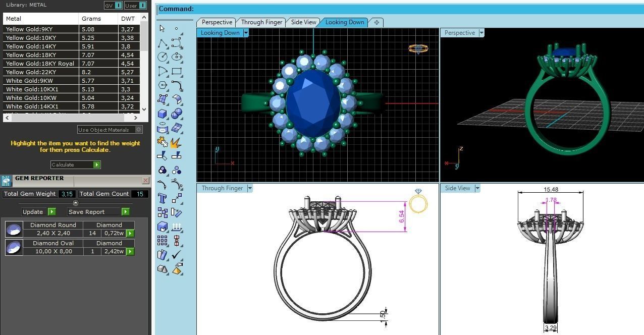Select the Rectangle tool
The image size is (644, 335).
click(x=176, y=71)
